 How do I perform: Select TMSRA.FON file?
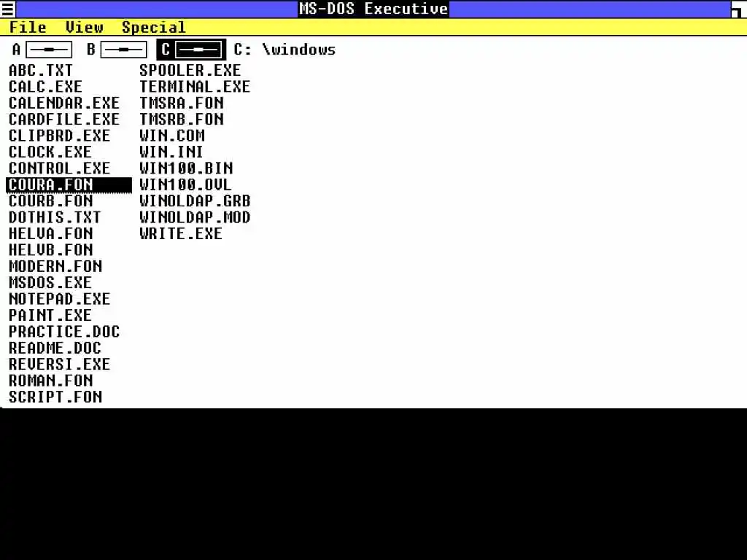182,103
